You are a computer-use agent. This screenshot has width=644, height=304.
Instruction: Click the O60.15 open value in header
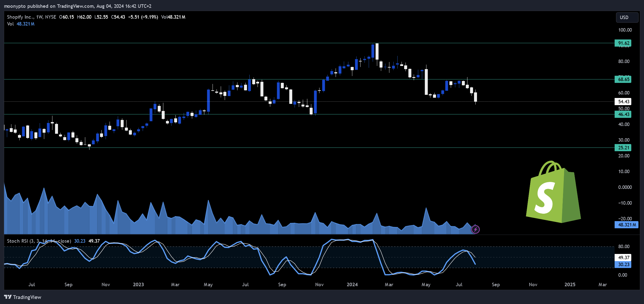tap(66, 17)
